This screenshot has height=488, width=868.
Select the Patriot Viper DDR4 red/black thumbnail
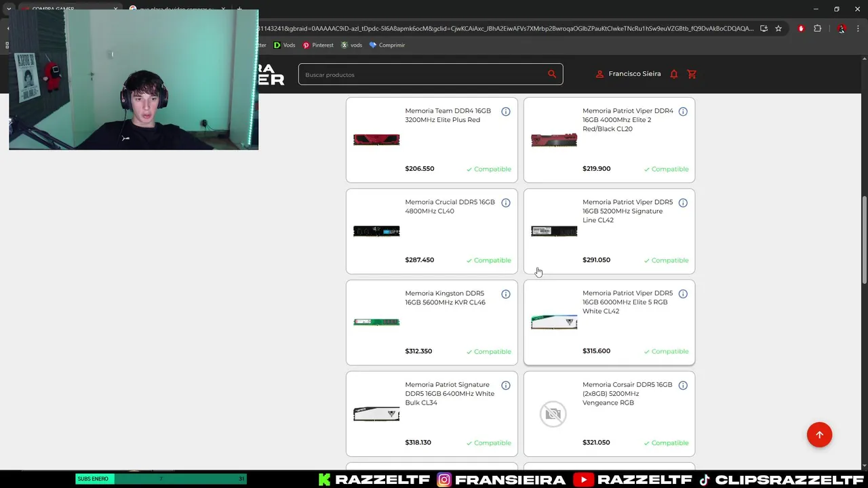click(x=554, y=140)
